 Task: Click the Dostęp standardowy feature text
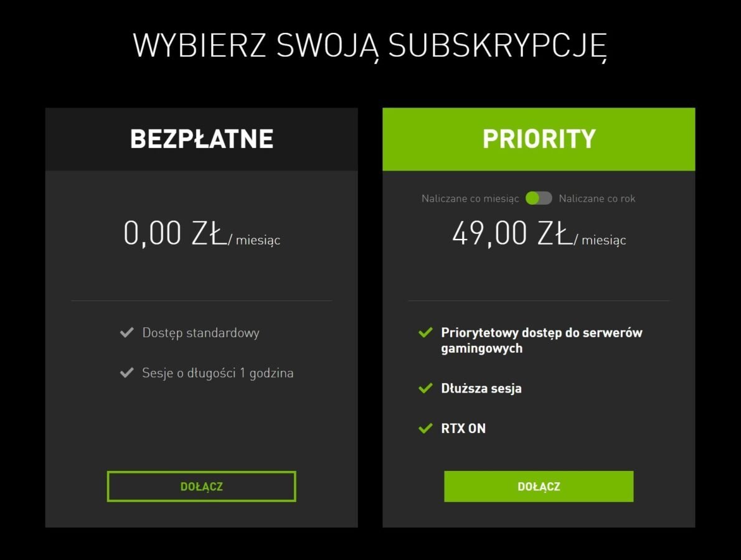(201, 333)
